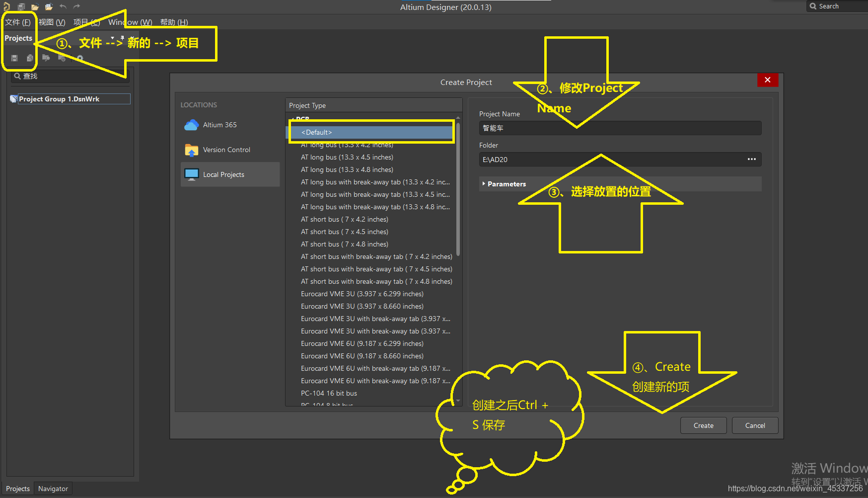
Task: Close the Create Project dialog
Action: (767, 80)
